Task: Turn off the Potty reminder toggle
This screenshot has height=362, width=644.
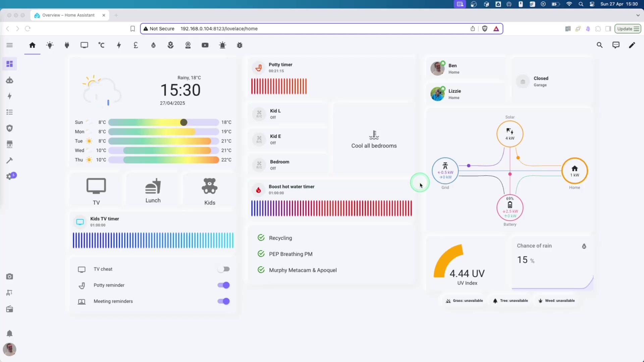Action: tap(223, 285)
